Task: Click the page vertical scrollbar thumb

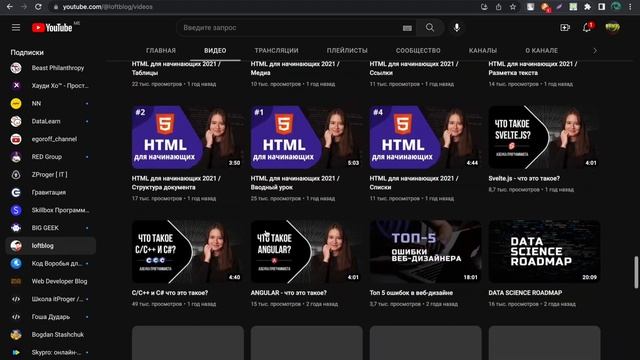Action: pyautogui.click(x=636, y=272)
